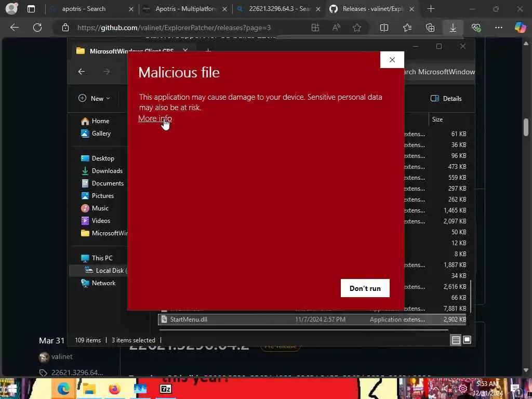Open Microsoft Edge from the taskbar
Viewport: 532px width, 399px height.
pyautogui.click(x=63, y=389)
